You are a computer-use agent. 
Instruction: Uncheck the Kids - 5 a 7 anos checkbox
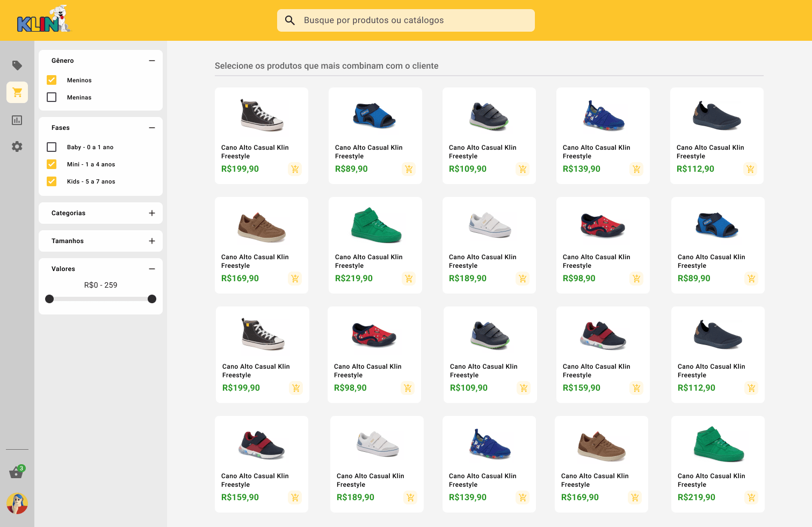[52, 181]
